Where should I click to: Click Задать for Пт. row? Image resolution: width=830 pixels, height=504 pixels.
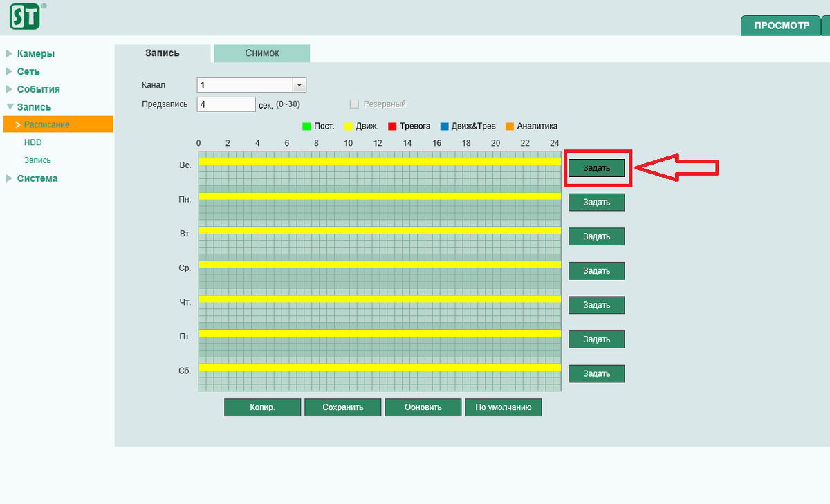tap(596, 339)
